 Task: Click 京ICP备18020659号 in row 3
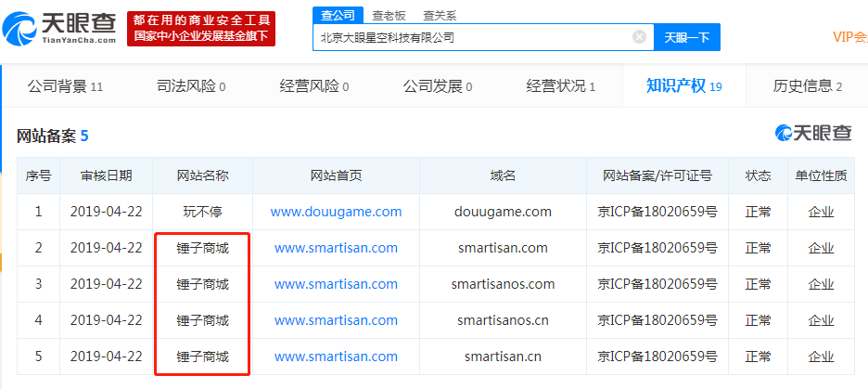(657, 284)
